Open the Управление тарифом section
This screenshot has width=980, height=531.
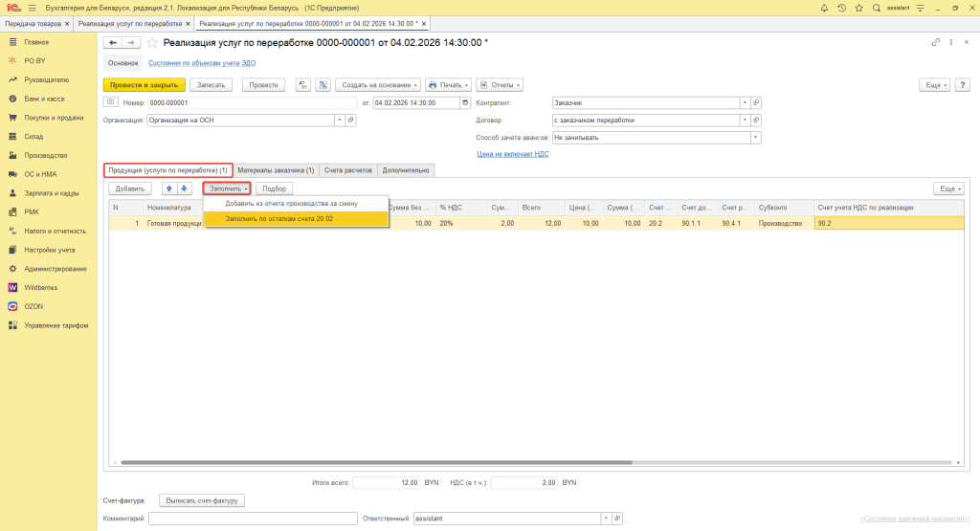click(x=56, y=325)
